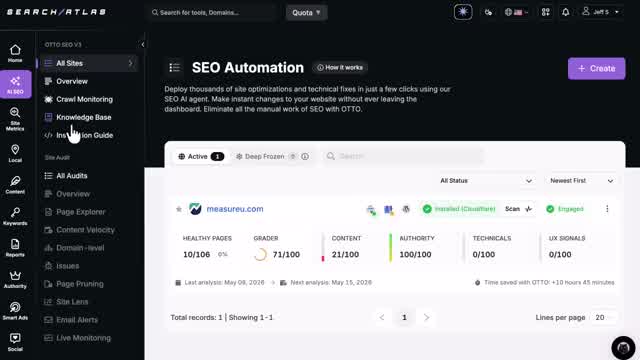Expand the Quota dropdown

tap(307, 13)
